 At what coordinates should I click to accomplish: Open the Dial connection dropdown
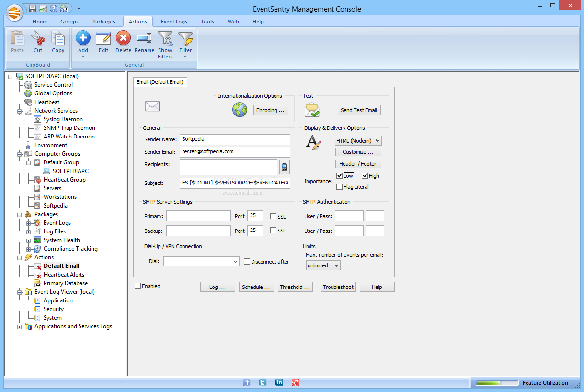[201, 262]
